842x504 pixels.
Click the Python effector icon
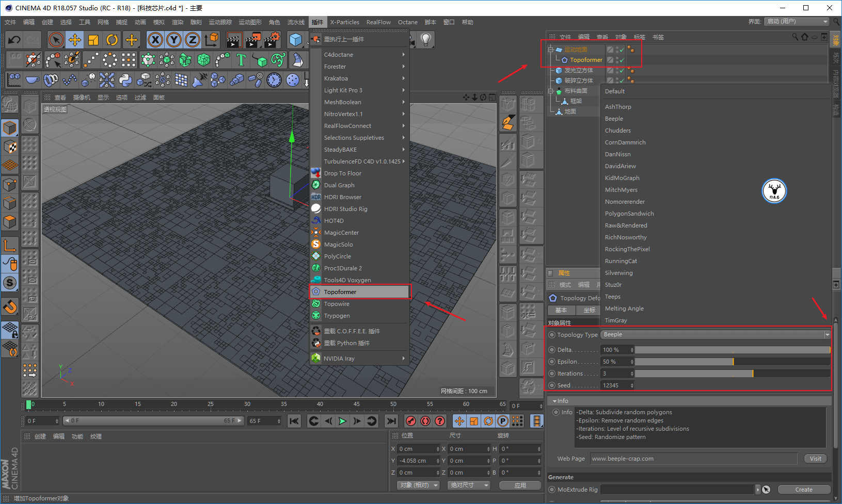(x=125, y=80)
